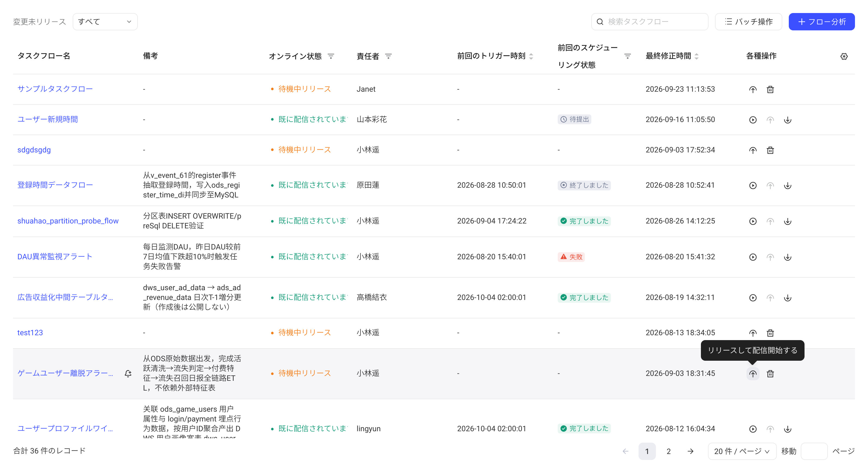This screenshot has width=868, height=473.
Task: Open the 責任者 column filter
Action: click(x=388, y=56)
